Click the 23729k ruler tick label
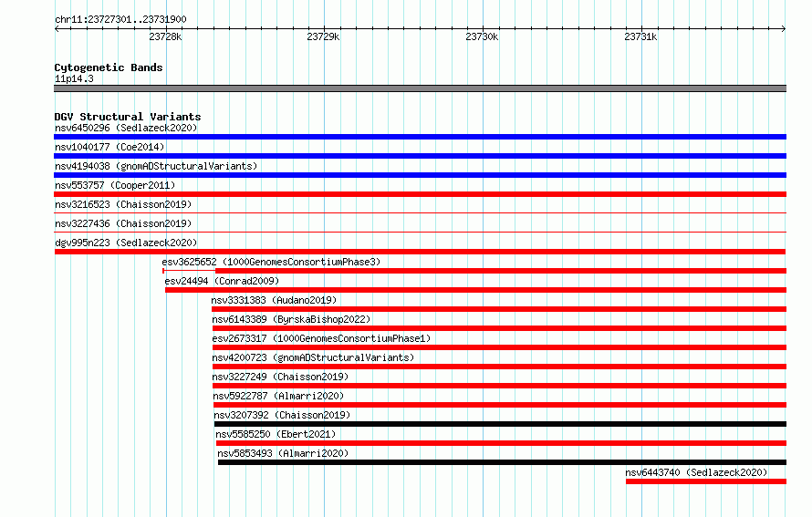 [323, 36]
